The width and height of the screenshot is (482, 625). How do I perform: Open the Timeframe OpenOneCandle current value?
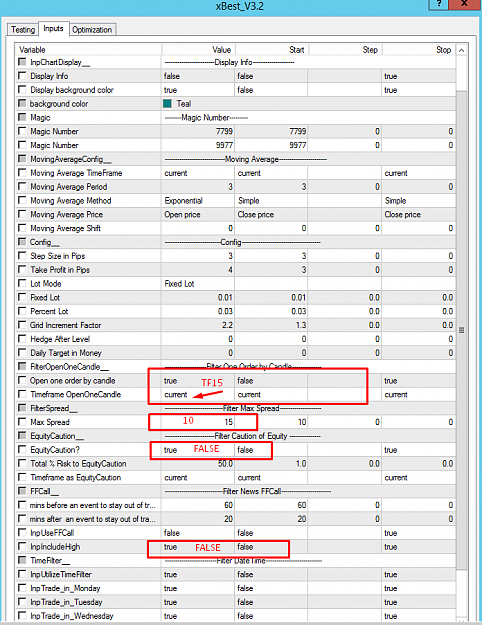176,395
